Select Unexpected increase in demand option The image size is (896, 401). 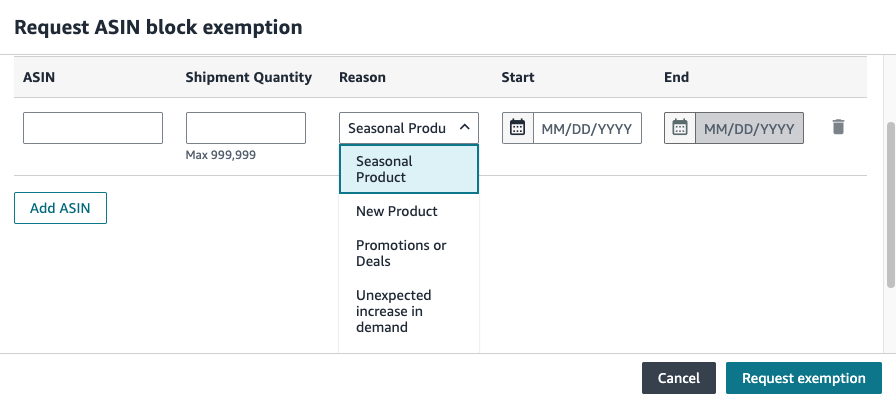tap(409, 311)
